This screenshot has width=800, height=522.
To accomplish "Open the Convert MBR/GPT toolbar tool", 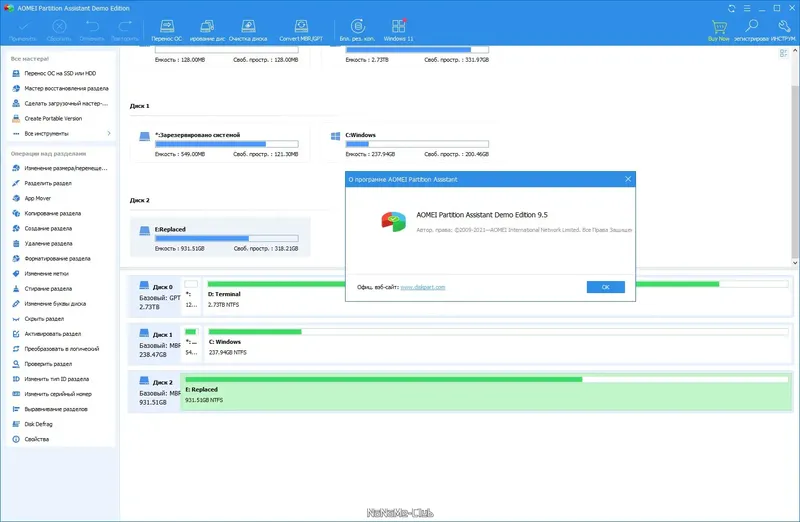I will click(301, 30).
